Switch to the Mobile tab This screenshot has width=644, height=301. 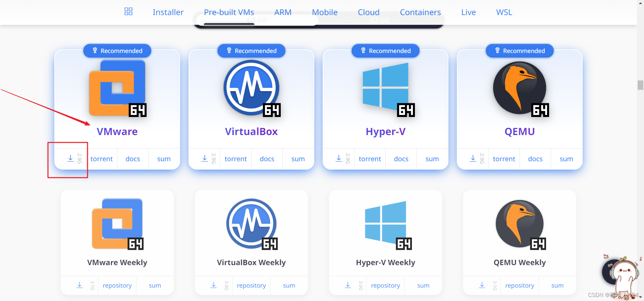click(x=325, y=12)
